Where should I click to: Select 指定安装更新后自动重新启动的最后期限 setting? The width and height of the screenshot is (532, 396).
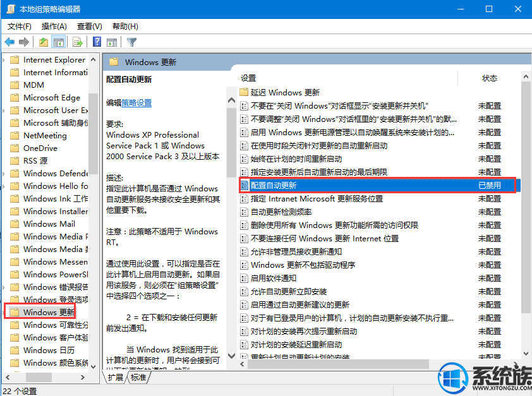point(319,172)
